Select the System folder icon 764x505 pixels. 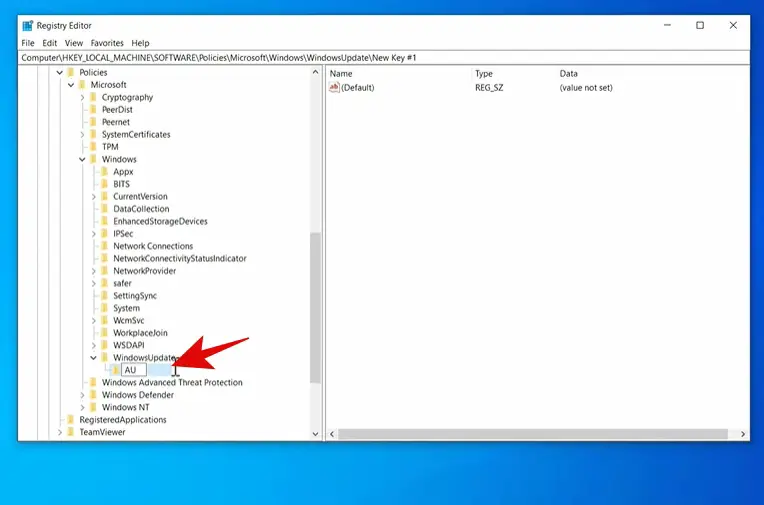tap(104, 308)
